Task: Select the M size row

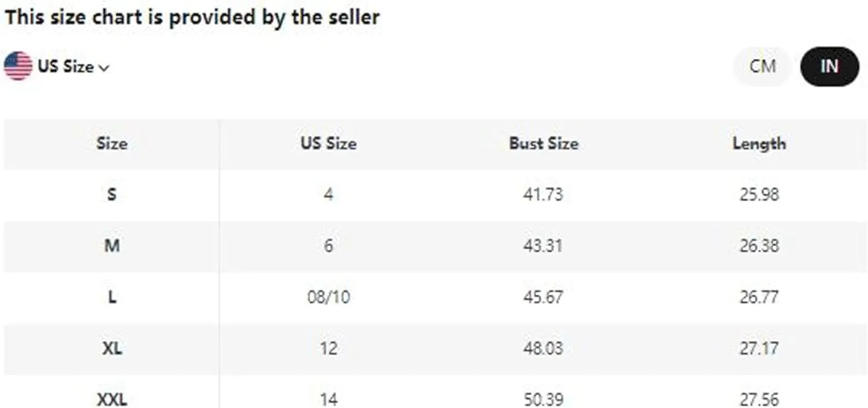Action: point(436,247)
